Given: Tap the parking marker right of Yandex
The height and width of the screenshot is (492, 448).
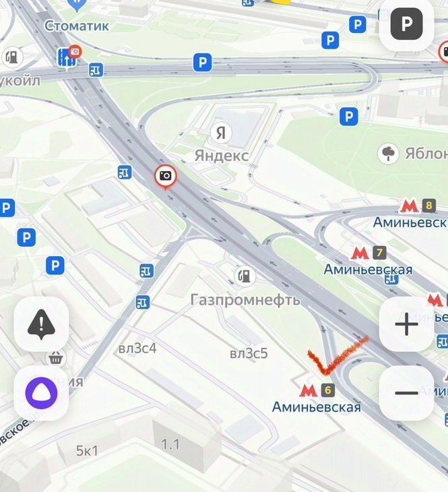Looking at the screenshot, I should coord(348,117).
